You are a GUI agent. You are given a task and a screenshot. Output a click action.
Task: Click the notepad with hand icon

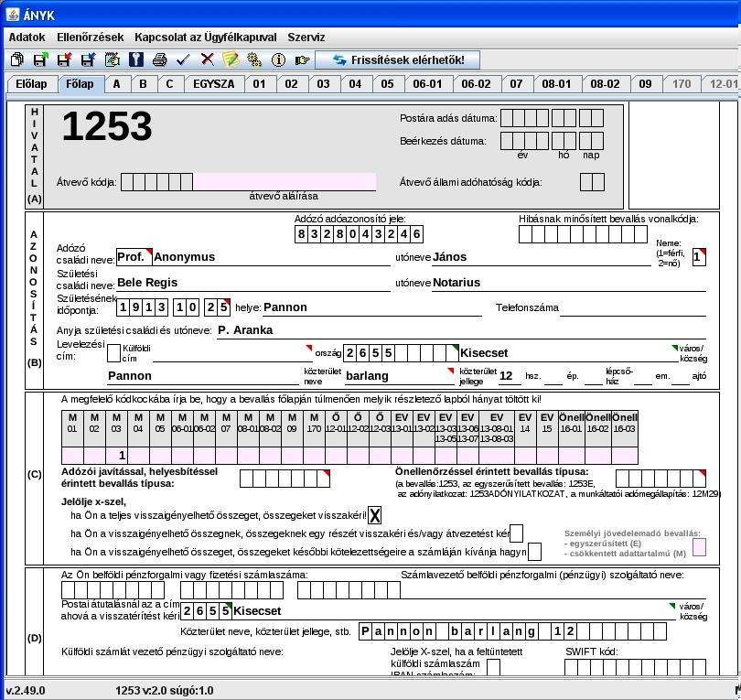[x=112, y=59]
